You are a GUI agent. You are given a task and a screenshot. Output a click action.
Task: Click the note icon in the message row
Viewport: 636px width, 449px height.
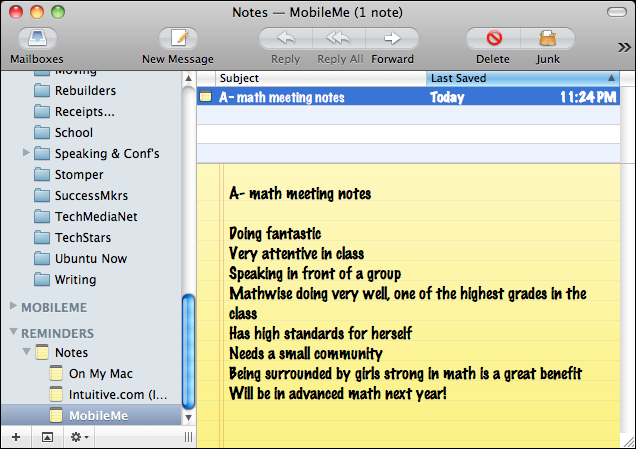[206, 96]
